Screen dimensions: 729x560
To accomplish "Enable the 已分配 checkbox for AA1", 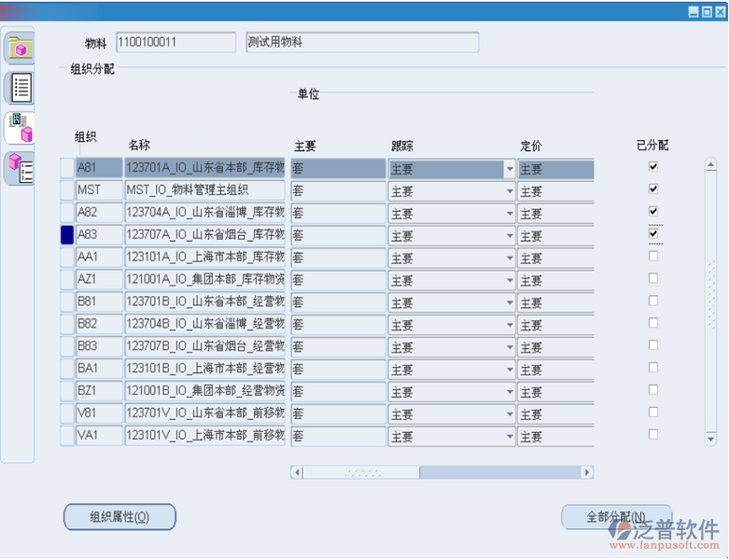I will pyautogui.click(x=653, y=256).
